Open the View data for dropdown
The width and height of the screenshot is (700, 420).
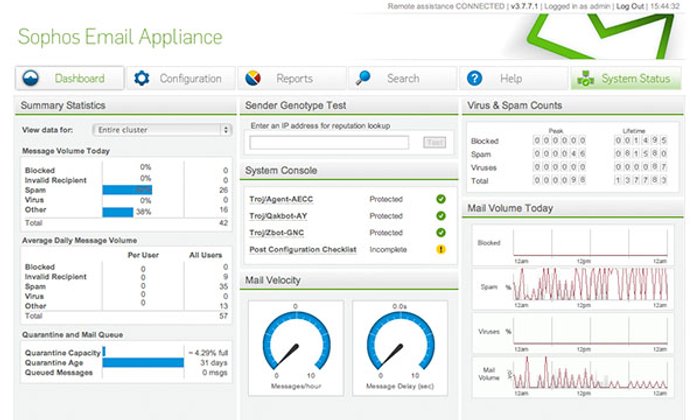point(162,130)
